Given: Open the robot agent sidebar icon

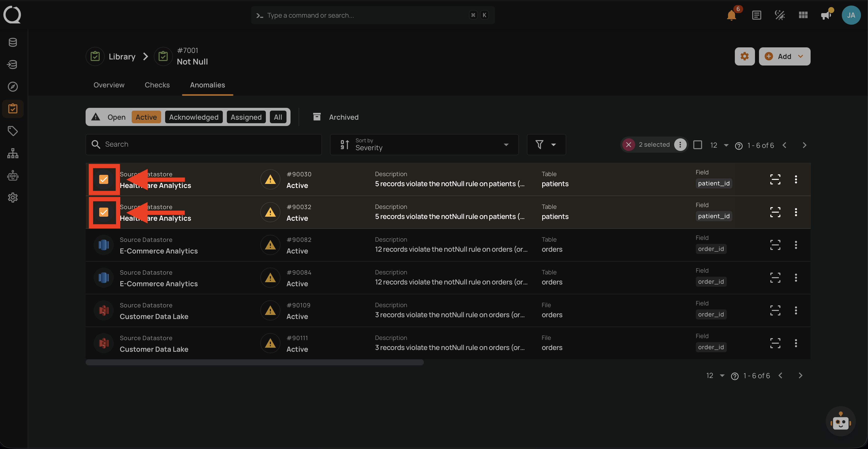Looking at the screenshot, I should tap(13, 175).
